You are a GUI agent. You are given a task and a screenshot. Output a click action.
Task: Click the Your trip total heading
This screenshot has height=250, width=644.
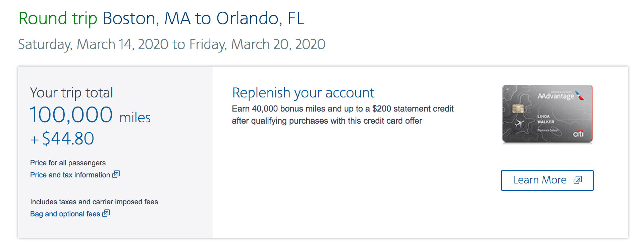tap(71, 93)
